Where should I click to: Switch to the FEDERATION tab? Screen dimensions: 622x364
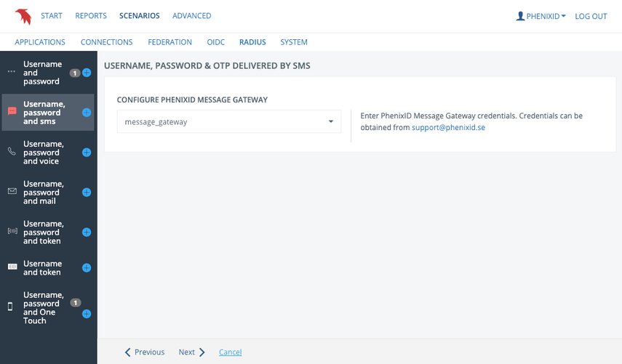coord(170,42)
